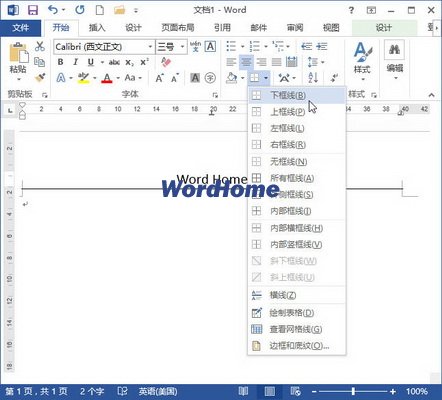Click the Grow Font icon
The width and height of the screenshot is (442, 400).
click(159, 78)
